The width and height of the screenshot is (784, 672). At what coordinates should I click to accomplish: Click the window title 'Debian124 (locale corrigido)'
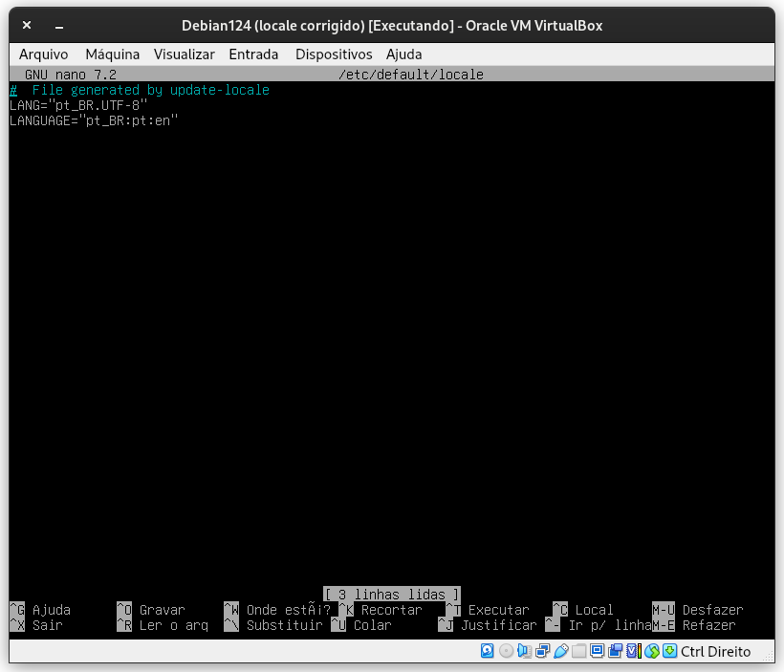point(273,26)
